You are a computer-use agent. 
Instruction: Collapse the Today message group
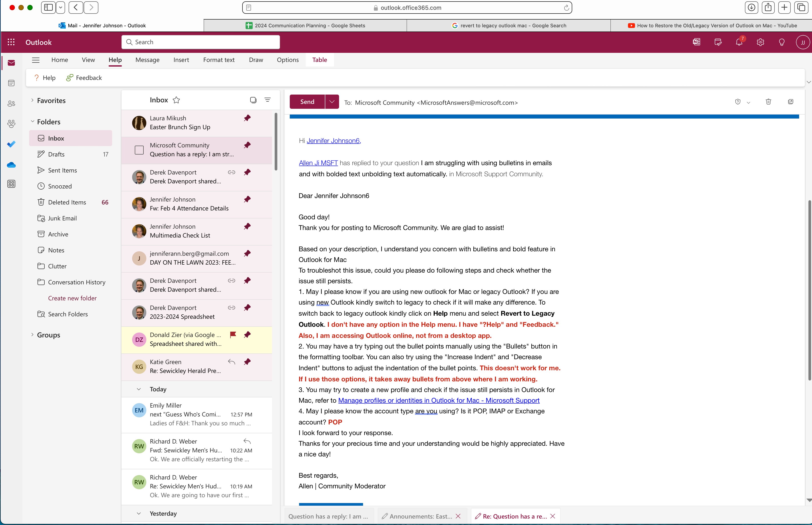coord(139,389)
